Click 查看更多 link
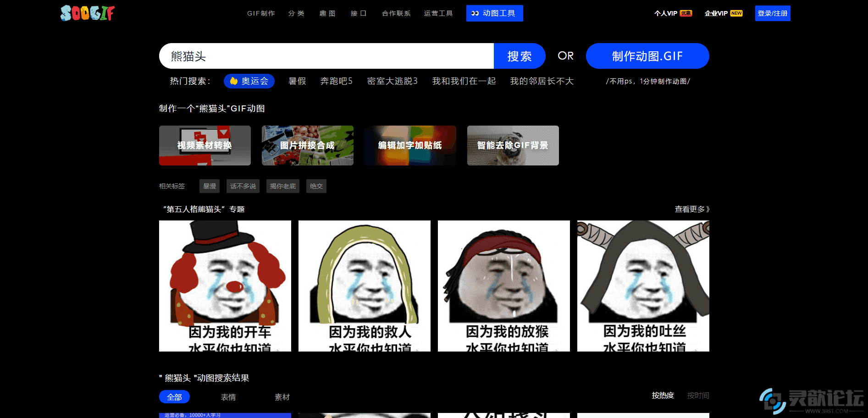 pos(692,209)
